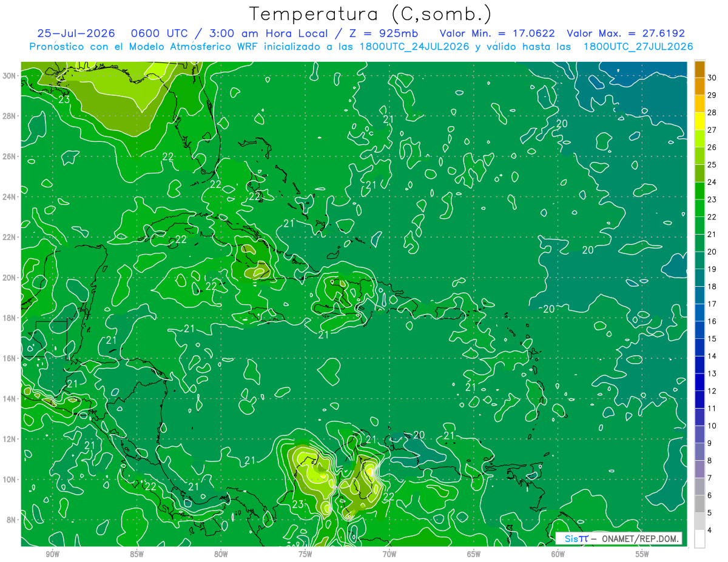Click the 14N latitude label
The height and width of the screenshot is (562, 728).
pyautogui.click(x=9, y=398)
